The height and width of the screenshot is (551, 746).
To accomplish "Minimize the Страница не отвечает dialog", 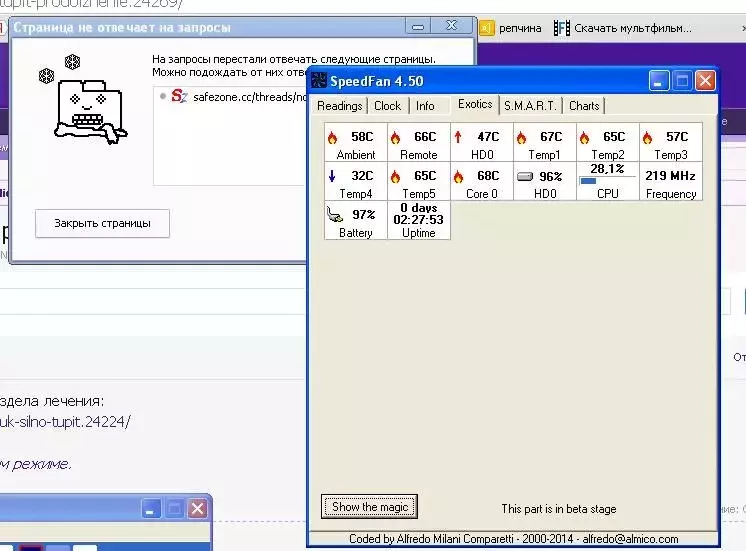I will (x=418, y=26).
